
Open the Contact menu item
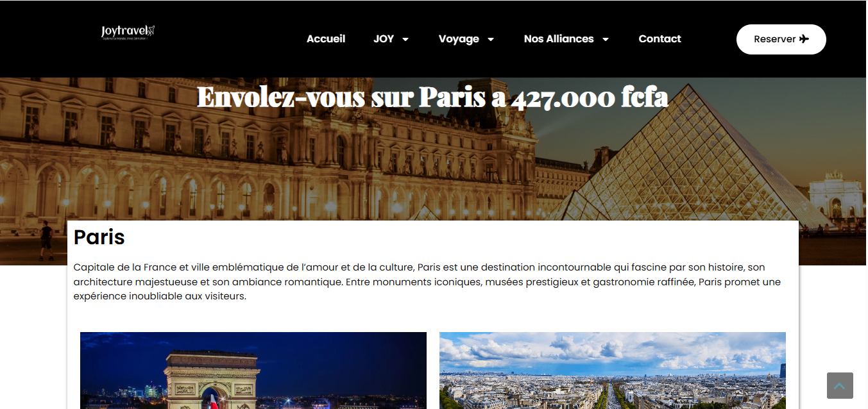click(660, 39)
